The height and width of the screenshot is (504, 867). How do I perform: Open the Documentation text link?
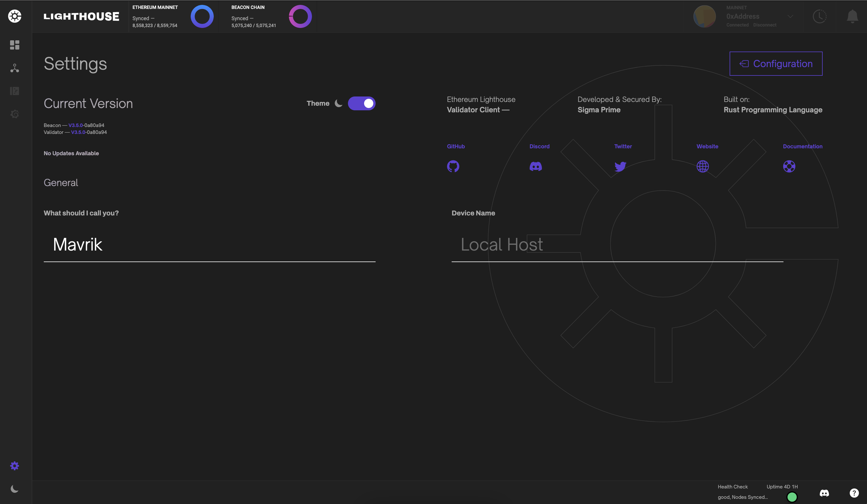click(803, 146)
